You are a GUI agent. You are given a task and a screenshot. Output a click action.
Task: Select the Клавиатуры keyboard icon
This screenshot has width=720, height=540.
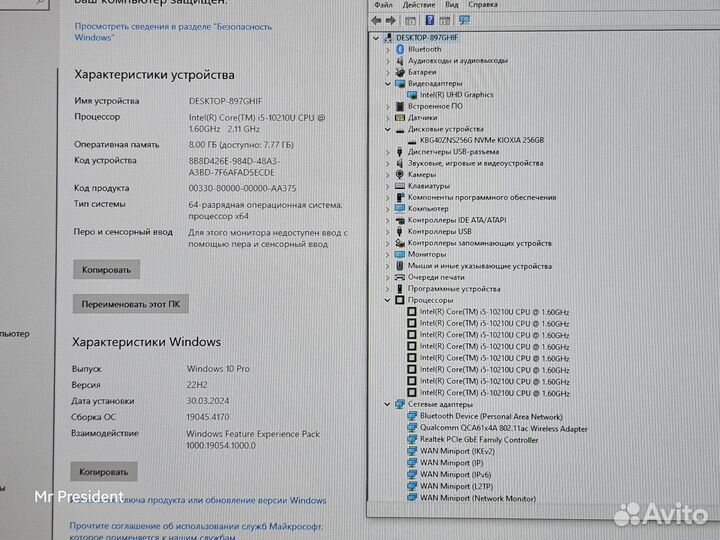coord(400,186)
